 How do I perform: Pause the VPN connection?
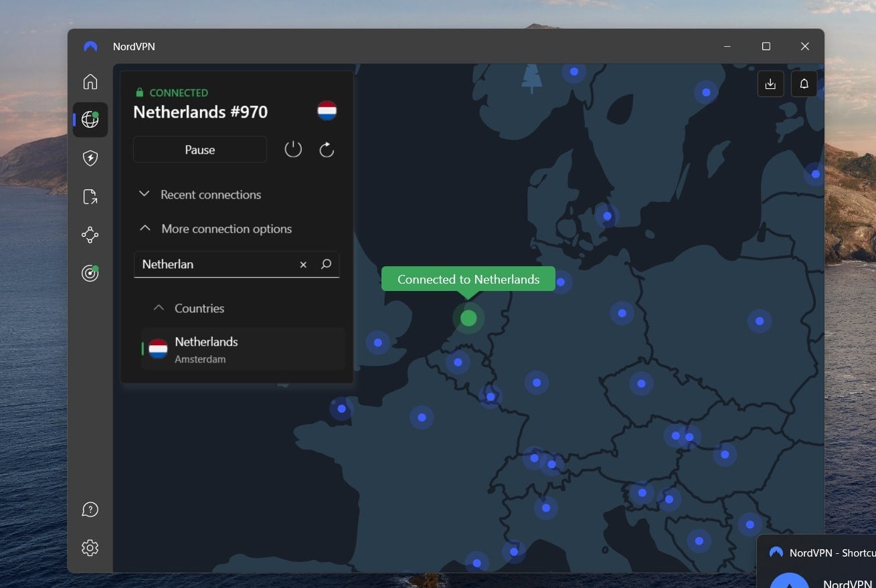(199, 149)
